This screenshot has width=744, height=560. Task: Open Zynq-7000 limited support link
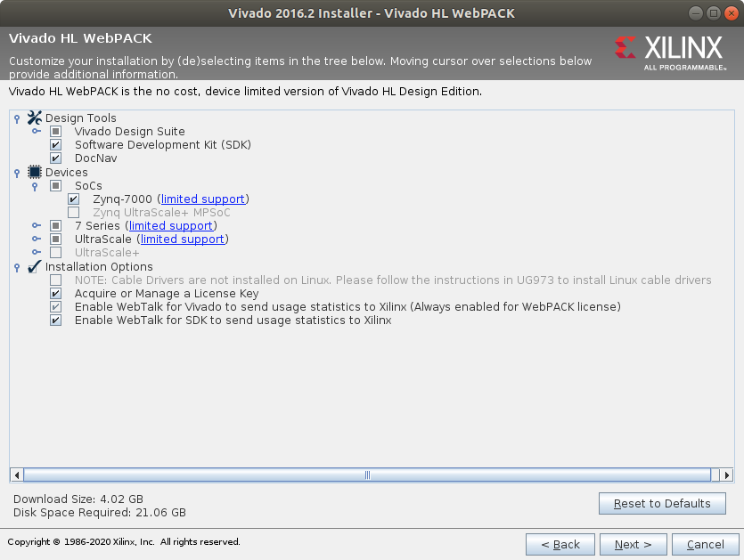point(203,199)
